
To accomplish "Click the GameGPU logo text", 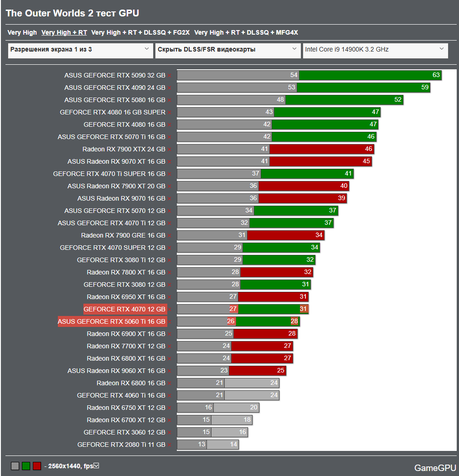I will (435, 468).
